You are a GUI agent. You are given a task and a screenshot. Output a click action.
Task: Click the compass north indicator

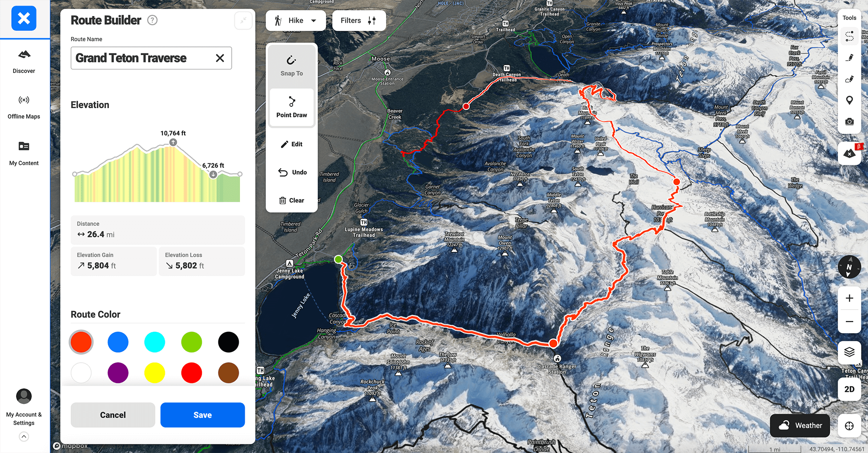(849, 267)
